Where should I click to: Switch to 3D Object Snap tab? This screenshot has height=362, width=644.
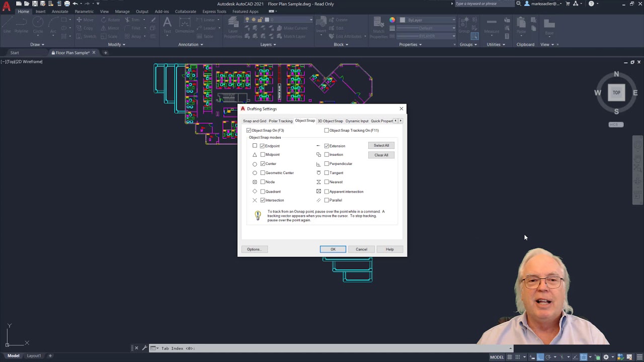(330, 121)
